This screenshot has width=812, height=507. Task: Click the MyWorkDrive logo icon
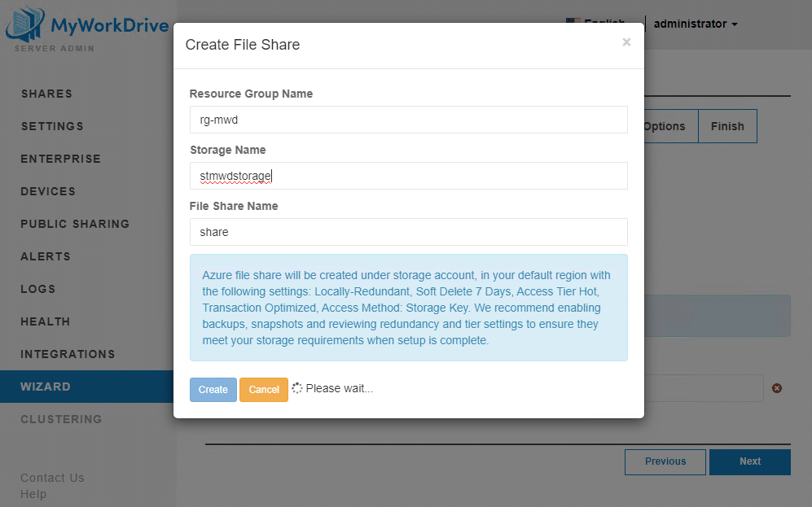pyautogui.click(x=24, y=24)
